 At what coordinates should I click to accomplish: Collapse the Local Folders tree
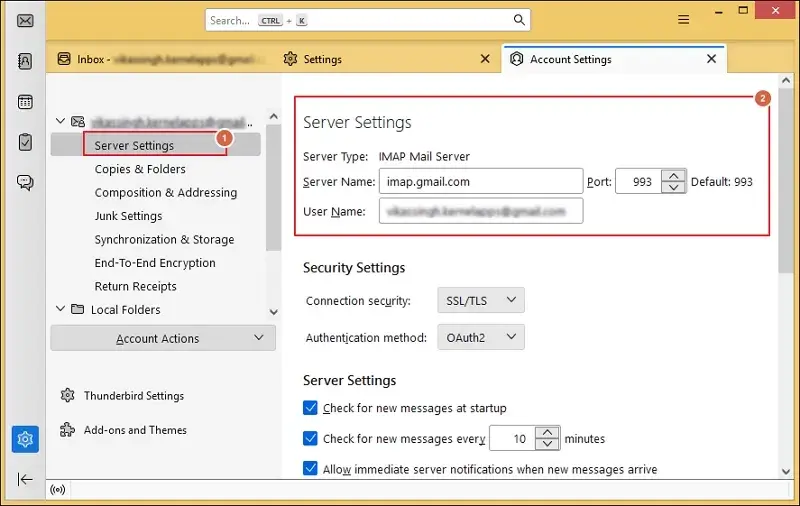tap(60, 309)
